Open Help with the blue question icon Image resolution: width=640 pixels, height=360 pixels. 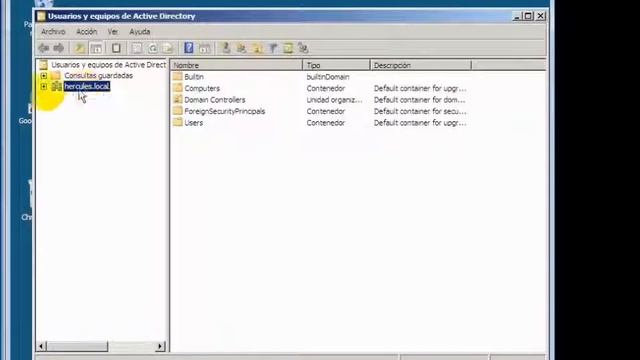pos(189,48)
